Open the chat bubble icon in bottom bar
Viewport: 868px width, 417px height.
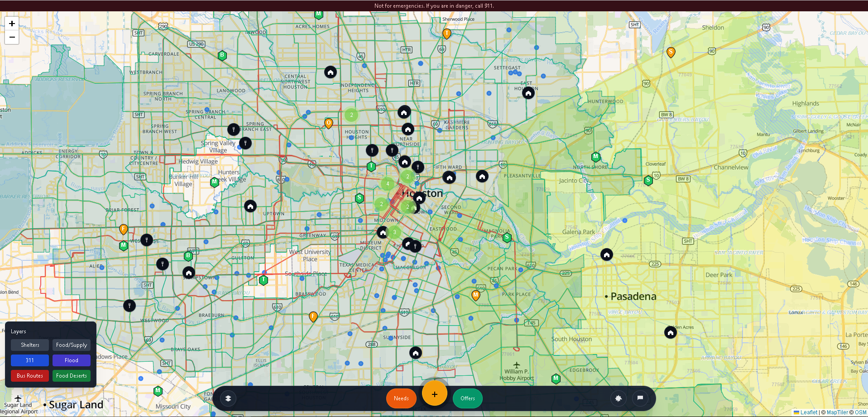tap(640, 398)
